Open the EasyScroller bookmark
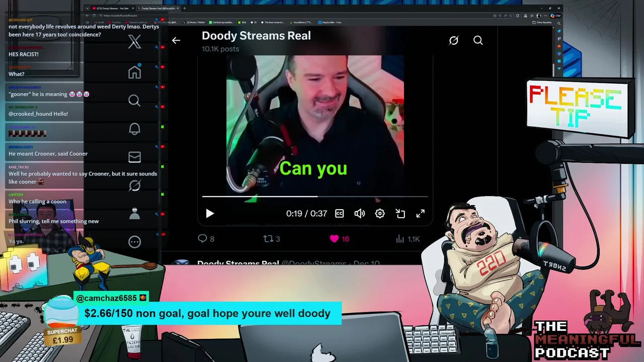 331,22
